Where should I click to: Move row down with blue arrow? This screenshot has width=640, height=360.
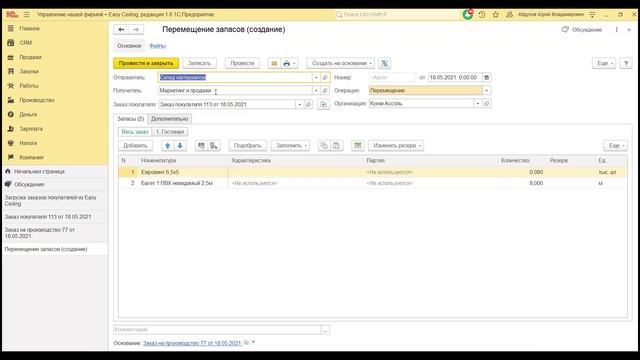click(x=180, y=146)
